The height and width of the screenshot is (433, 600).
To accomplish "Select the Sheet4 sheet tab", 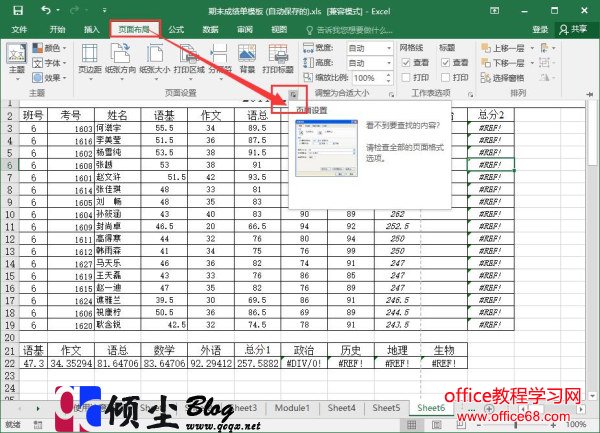I will 341,408.
